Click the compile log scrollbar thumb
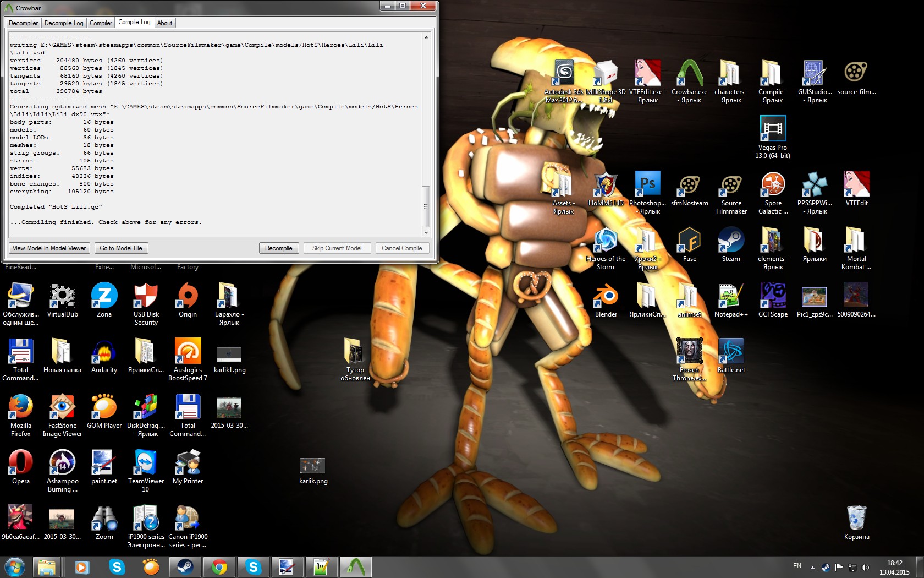Screen dimensions: 924x578 pos(426,206)
